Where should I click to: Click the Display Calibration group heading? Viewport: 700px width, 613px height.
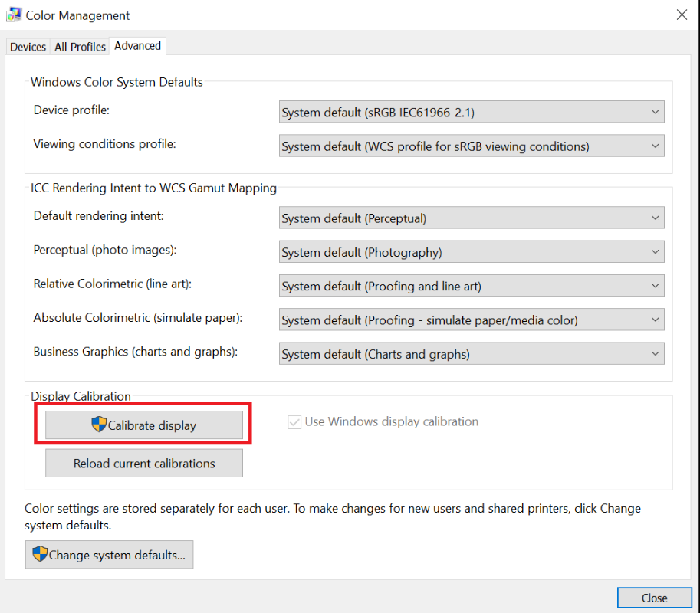coord(81,396)
